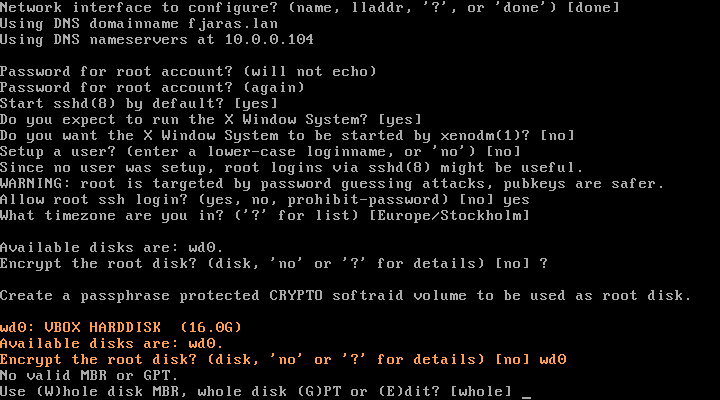Click 'Password for root account? (will not echo)' line

[x=188, y=72]
